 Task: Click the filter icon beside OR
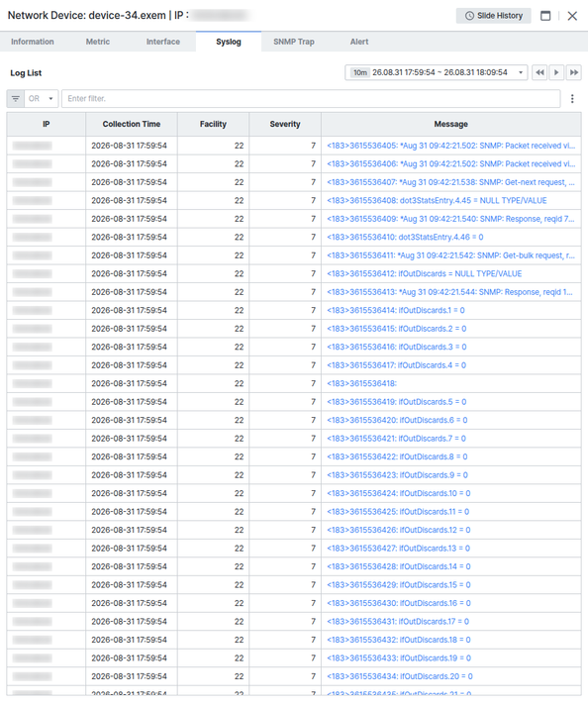15,99
